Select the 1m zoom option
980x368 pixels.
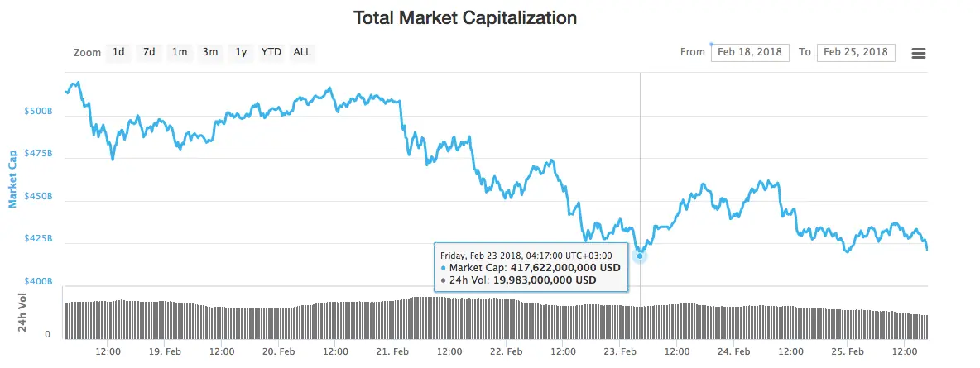tap(180, 52)
